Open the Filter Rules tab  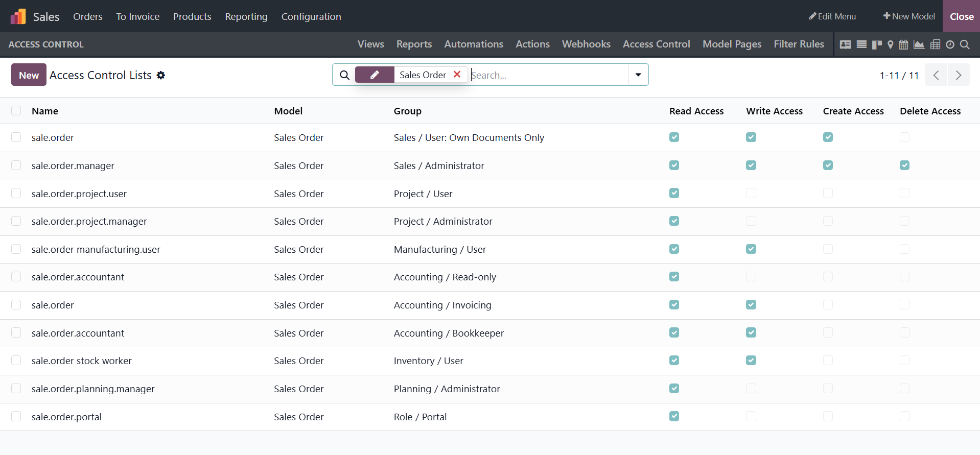click(x=799, y=44)
